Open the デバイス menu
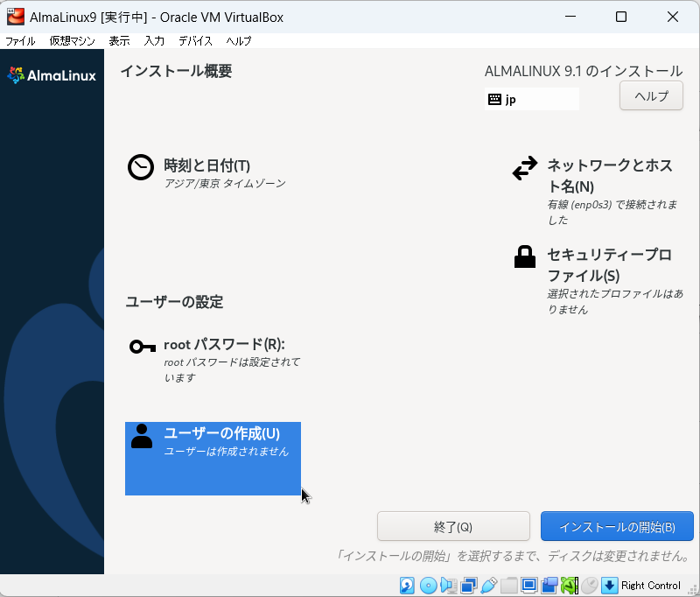The height and width of the screenshot is (597, 700). (195, 41)
